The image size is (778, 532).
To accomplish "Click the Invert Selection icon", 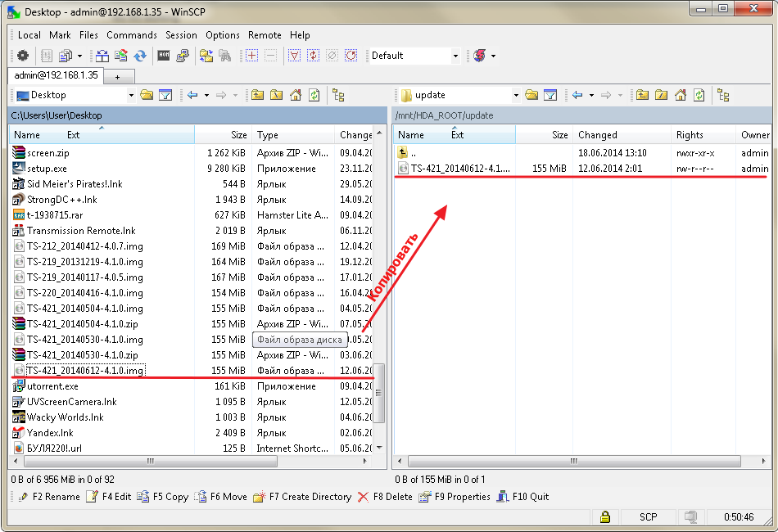I will tap(313, 56).
